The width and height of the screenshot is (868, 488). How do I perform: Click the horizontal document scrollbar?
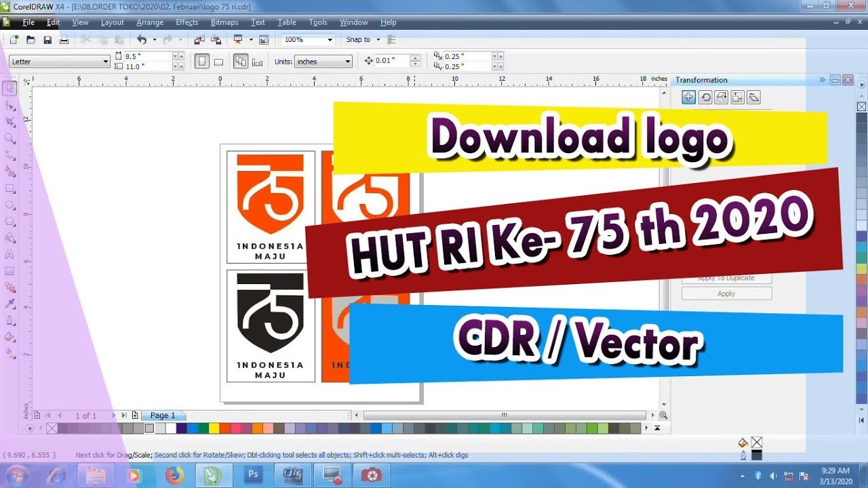tap(505, 415)
